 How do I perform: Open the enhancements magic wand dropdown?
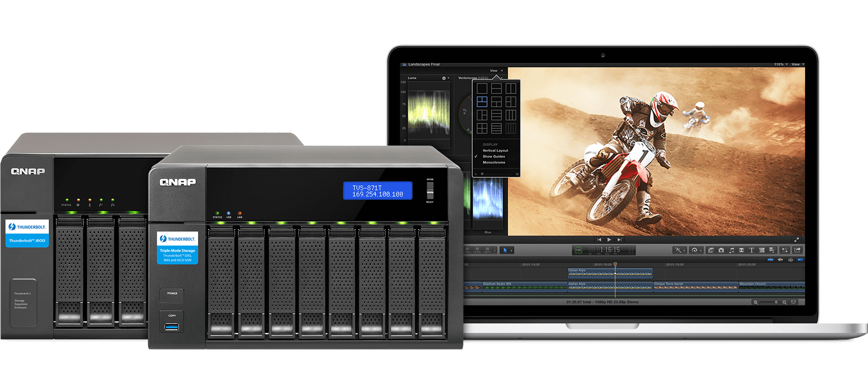pos(680,250)
